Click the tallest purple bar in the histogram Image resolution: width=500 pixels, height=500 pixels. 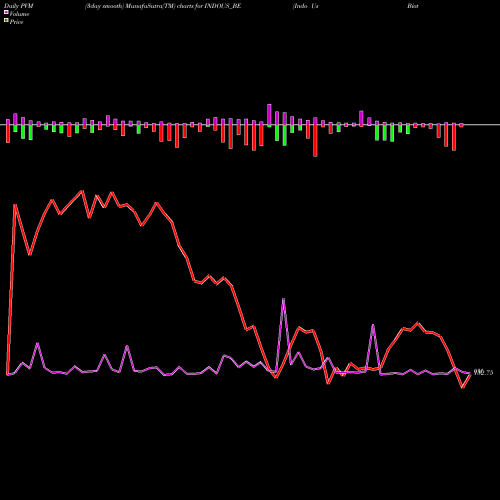[x=269, y=115]
